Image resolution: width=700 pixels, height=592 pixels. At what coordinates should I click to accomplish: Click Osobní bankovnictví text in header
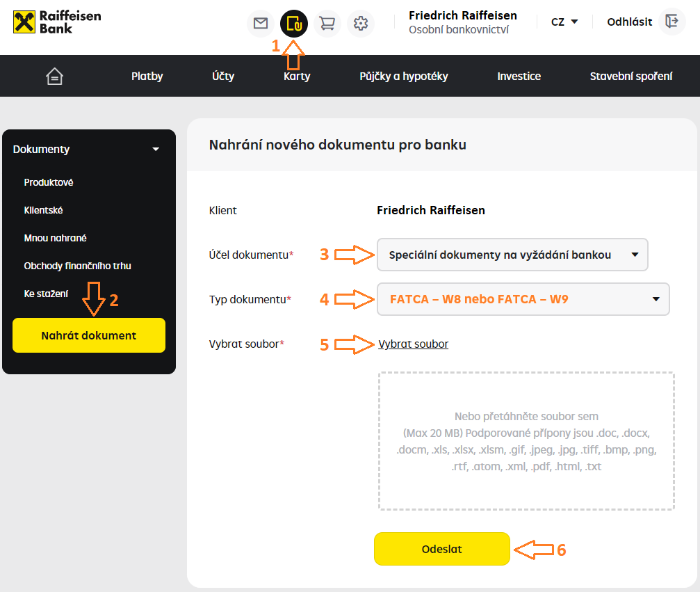[x=459, y=29]
